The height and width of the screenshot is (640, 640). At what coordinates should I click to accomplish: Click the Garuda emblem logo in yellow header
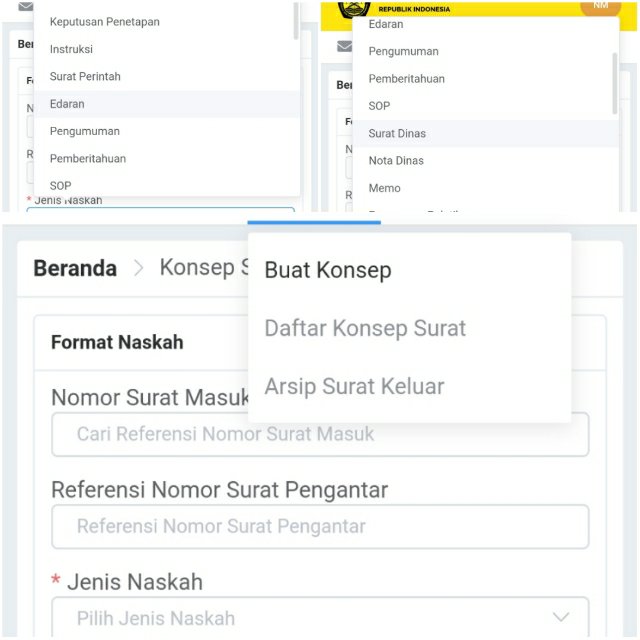coord(353,9)
